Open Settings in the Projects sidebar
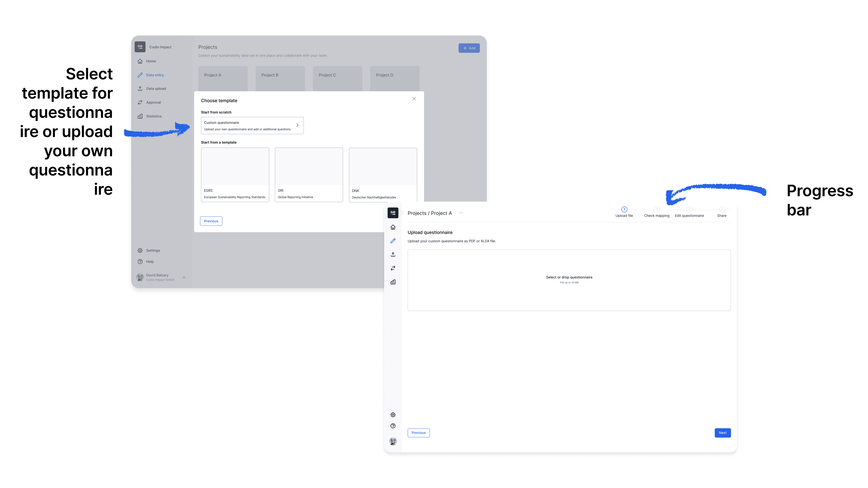This screenshot has width=868, height=488. pos(149,251)
